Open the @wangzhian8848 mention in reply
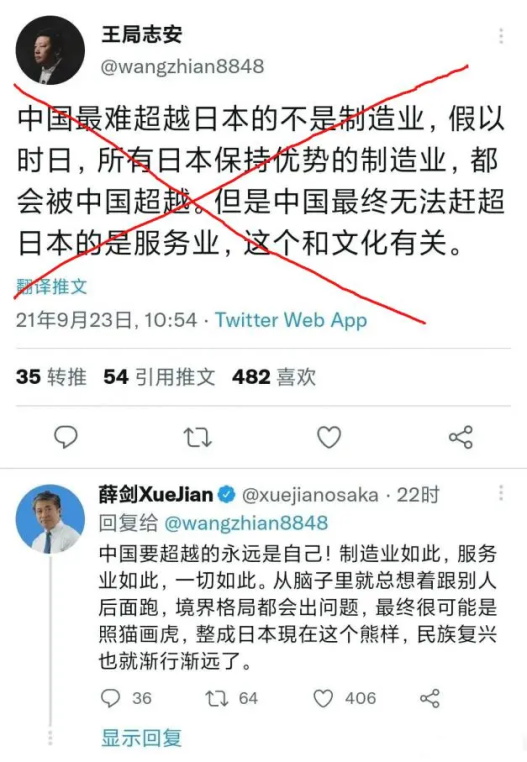Screen dimensions: 527x762 click(246, 523)
